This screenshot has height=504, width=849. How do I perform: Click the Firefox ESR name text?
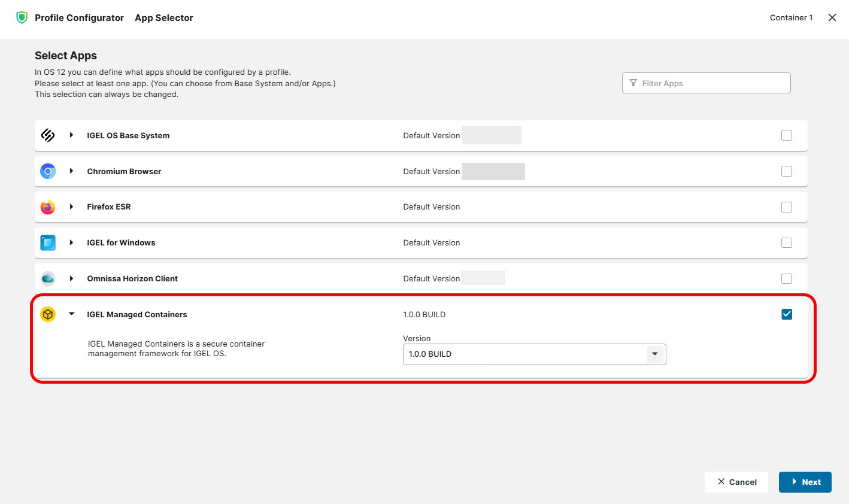[x=109, y=207]
